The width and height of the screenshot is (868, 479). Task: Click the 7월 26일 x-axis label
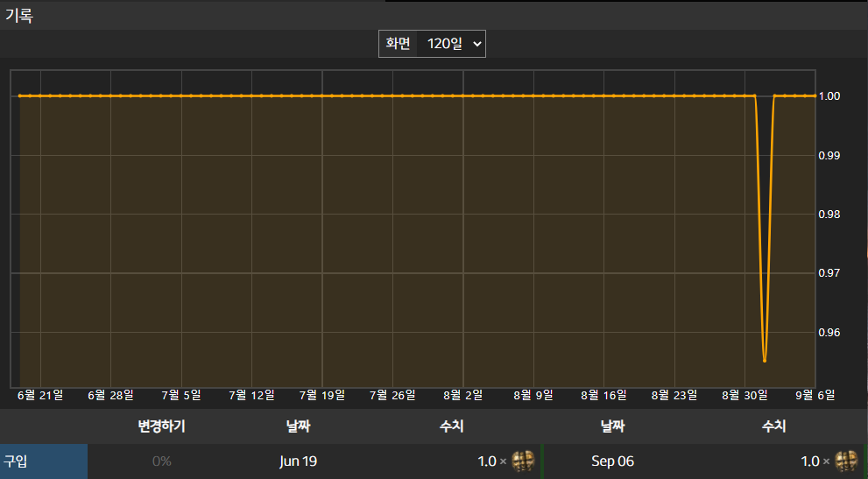392,396
